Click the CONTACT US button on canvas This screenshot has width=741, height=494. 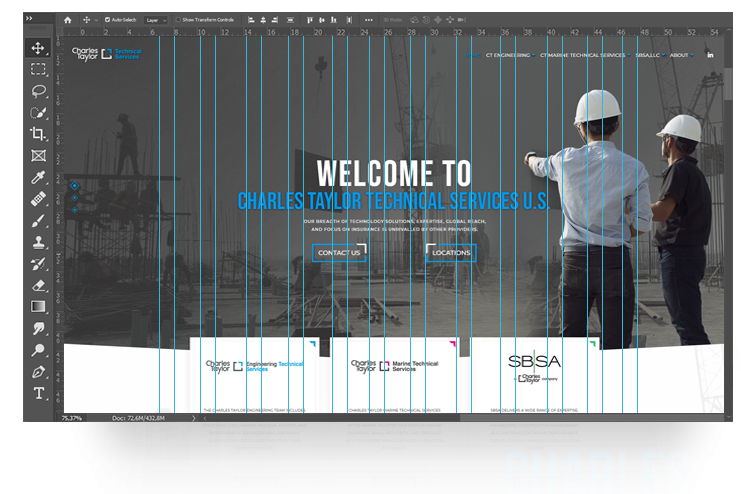(x=339, y=252)
